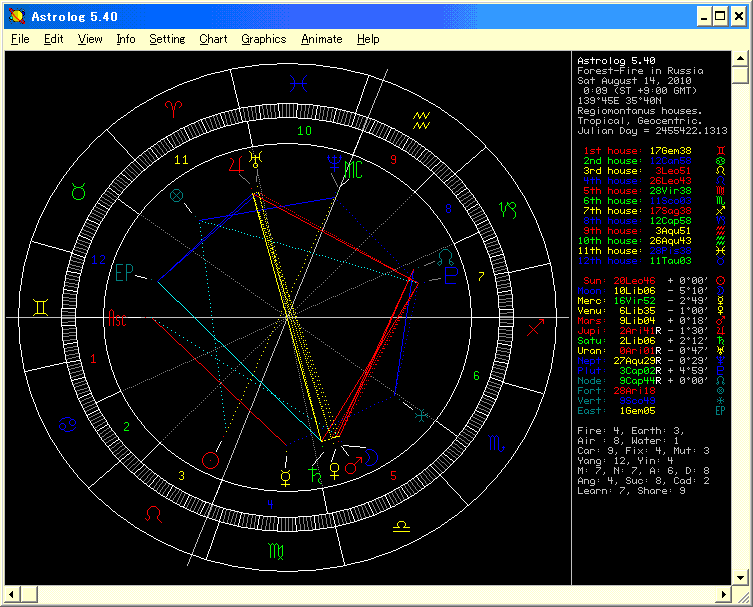Click the '139°45E 35°40N' coordinates text
The height and width of the screenshot is (607, 753).
619,100
